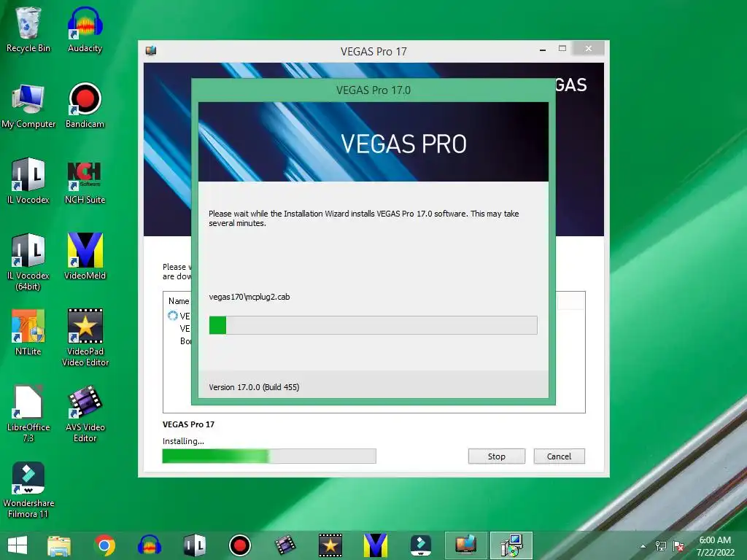
Task: Open Bandicam red record icon in taskbar
Action: click(239, 545)
